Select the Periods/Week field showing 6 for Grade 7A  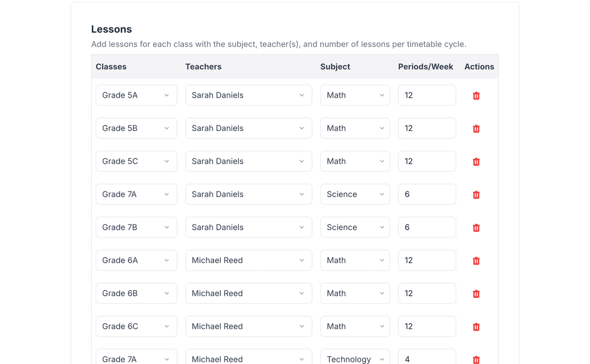pos(427,194)
